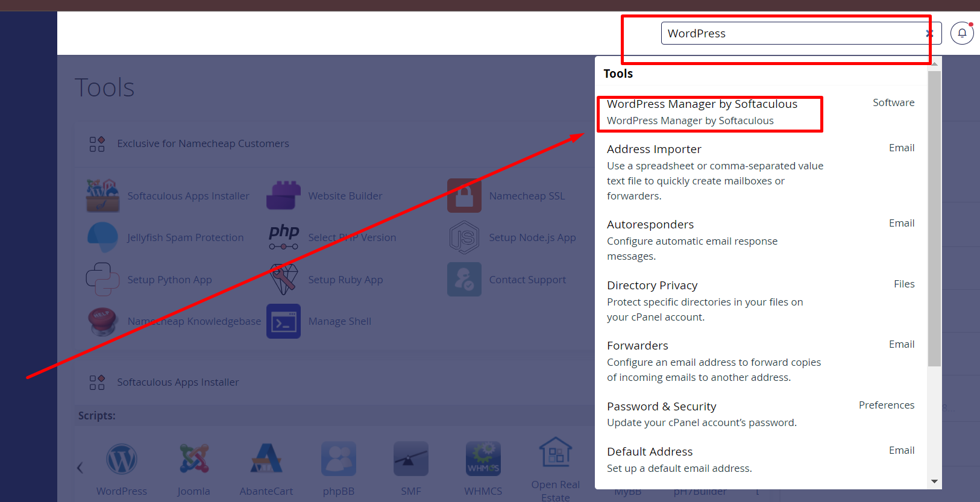Open the Setup Node.js App icon
Image resolution: width=980 pixels, height=502 pixels.
(x=464, y=237)
